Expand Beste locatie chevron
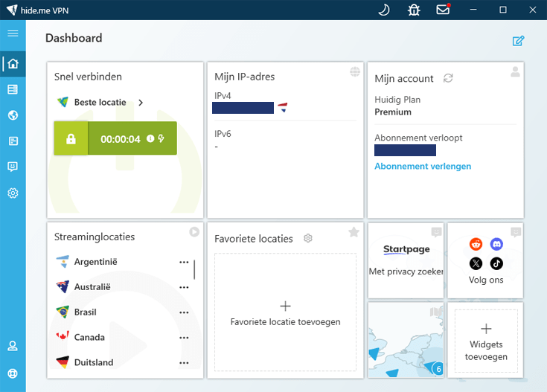This screenshot has height=392, width=547. [x=141, y=103]
